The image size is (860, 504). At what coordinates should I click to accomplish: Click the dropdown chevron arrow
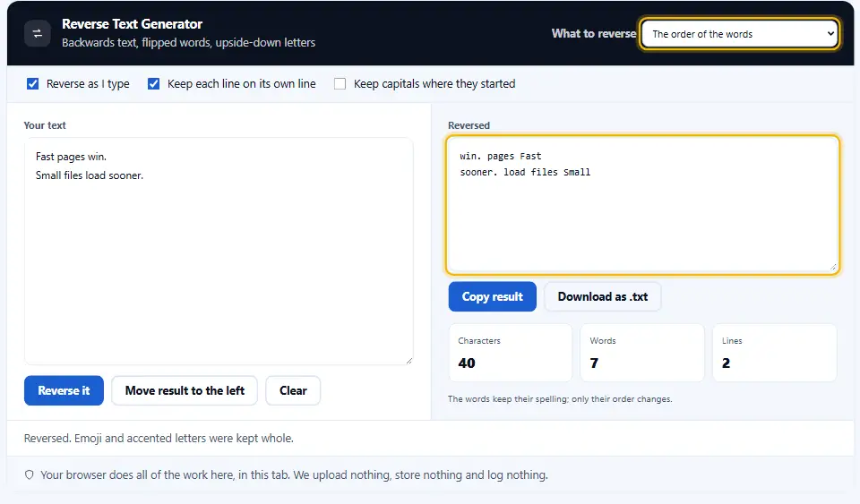(x=830, y=34)
